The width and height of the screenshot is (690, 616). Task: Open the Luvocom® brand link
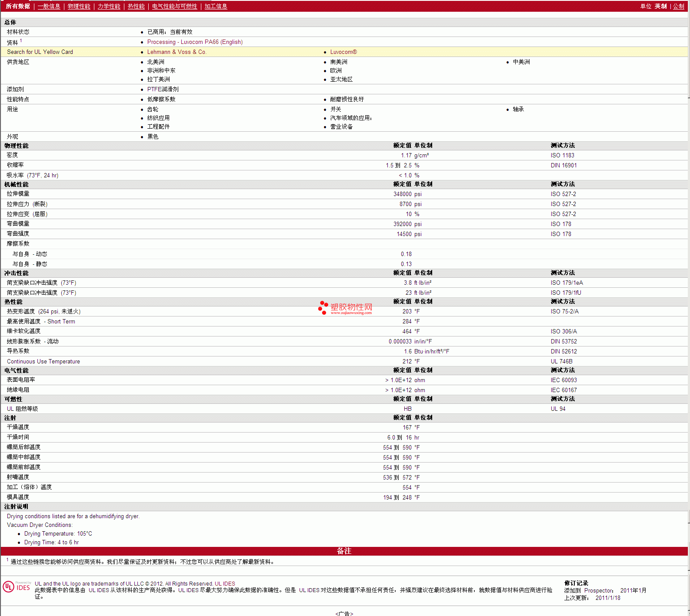pos(343,52)
